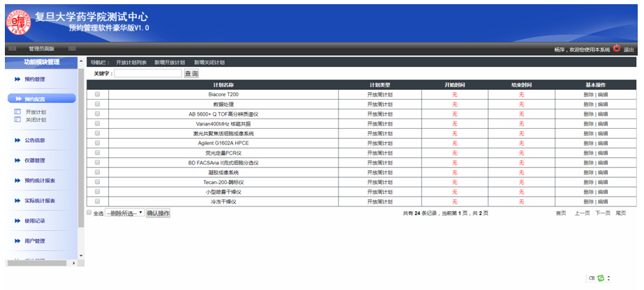Open the 删除所选 bulk action dropdown

(x=124, y=213)
